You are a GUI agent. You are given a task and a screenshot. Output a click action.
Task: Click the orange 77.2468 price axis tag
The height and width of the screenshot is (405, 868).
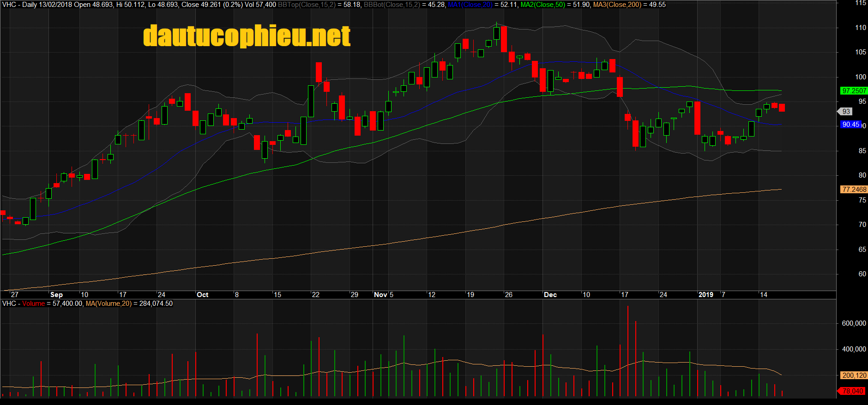coord(854,190)
